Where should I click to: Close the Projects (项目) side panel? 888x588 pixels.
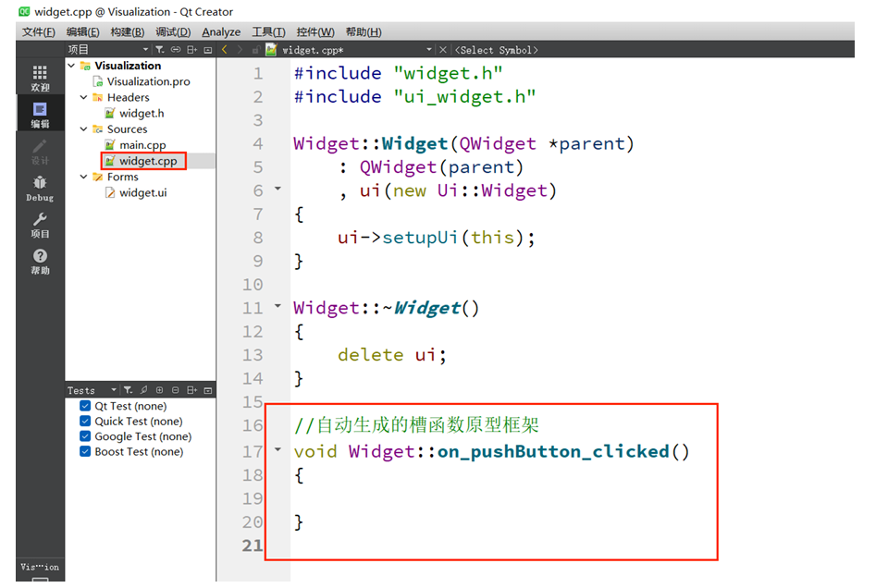(x=208, y=50)
